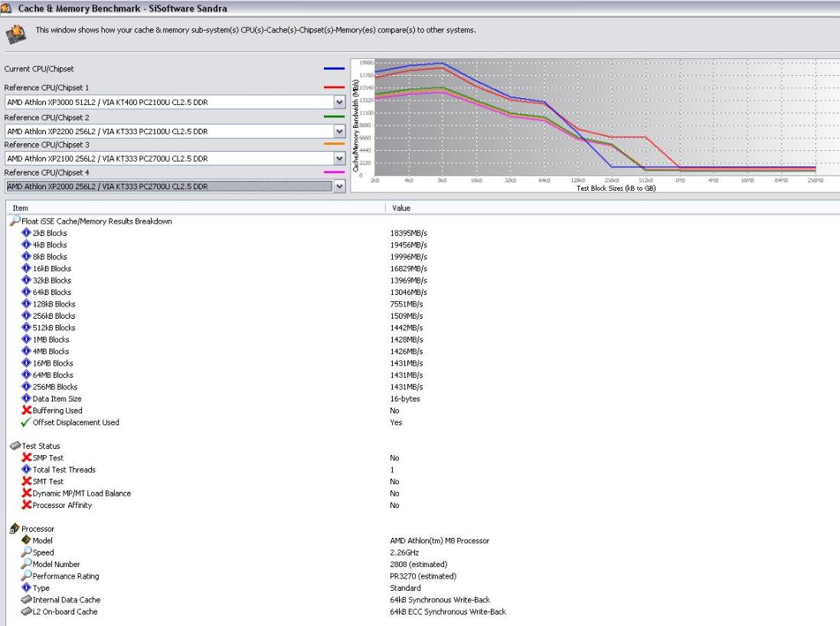Click red Reference 1 color line
Image resolution: width=840 pixels, height=626 pixels.
[335, 87]
